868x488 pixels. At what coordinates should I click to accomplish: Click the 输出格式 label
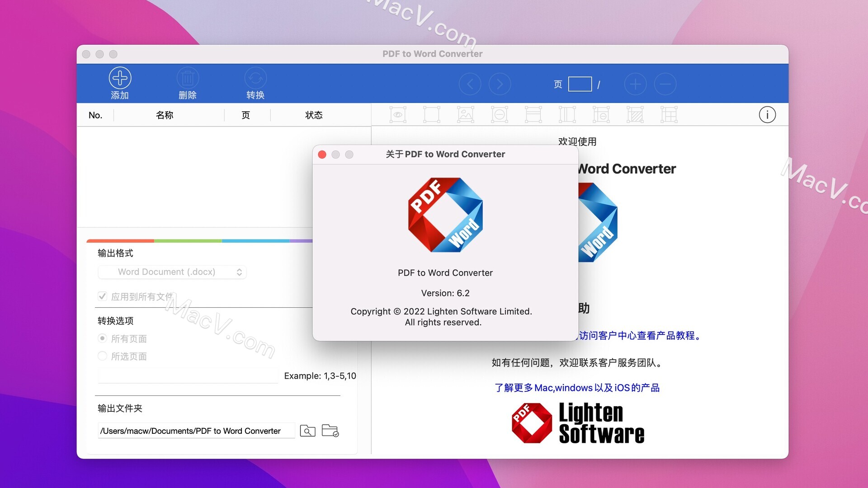tap(115, 253)
